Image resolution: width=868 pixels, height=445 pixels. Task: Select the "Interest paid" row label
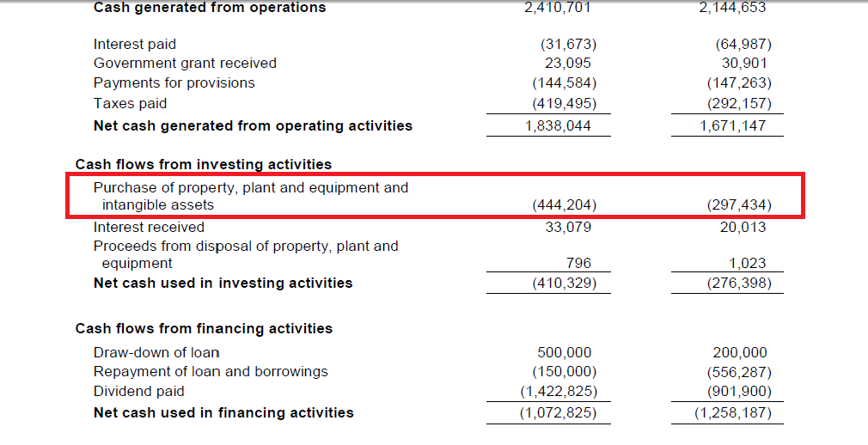134,44
